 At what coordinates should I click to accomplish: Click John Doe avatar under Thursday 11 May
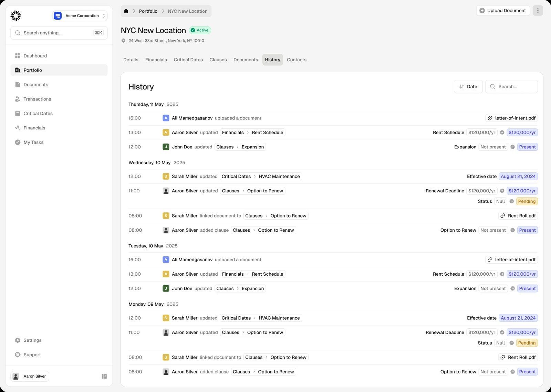(x=166, y=147)
